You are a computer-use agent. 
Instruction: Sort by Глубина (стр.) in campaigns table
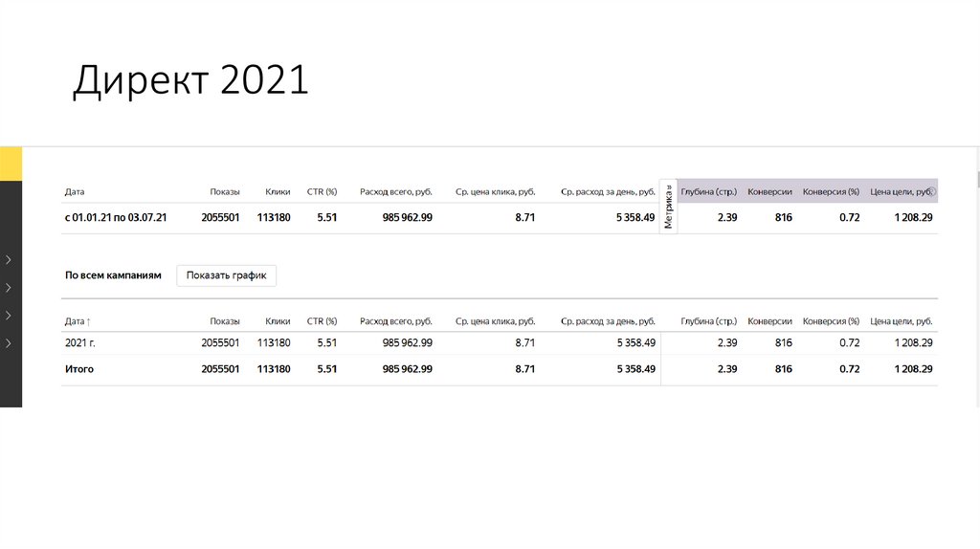click(709, 321)
